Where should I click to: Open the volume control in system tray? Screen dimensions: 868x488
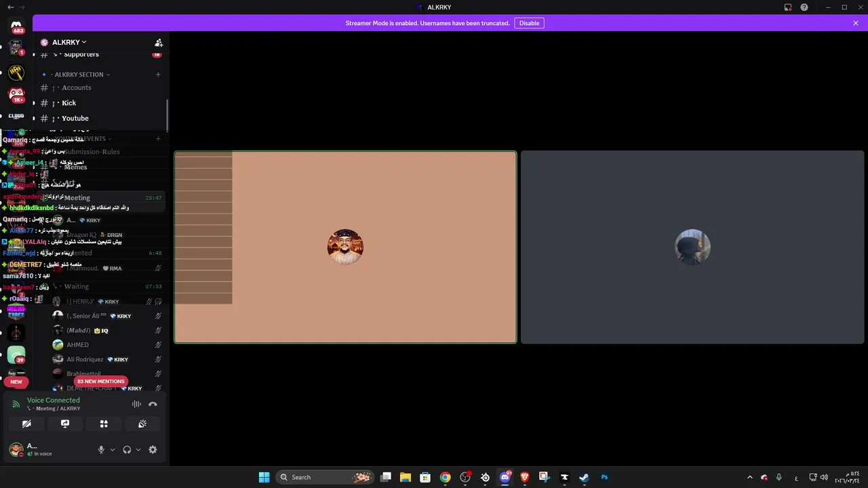[824, 477]
